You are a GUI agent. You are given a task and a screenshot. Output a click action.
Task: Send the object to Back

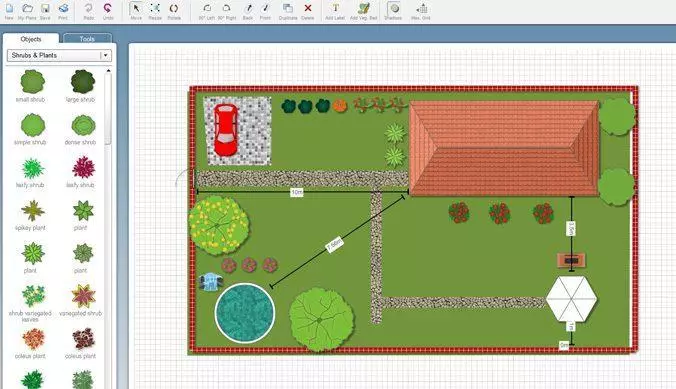pos(248,12)
